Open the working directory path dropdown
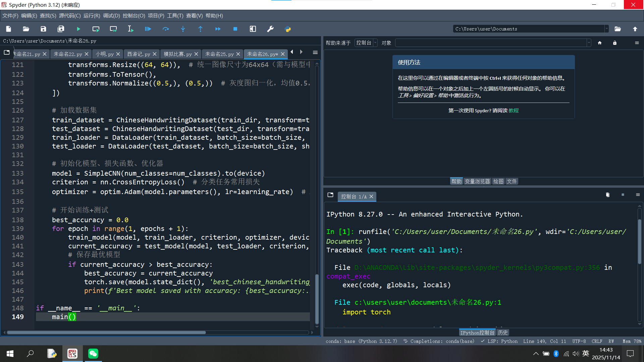644x362 pixels. (x=606, y=29)
